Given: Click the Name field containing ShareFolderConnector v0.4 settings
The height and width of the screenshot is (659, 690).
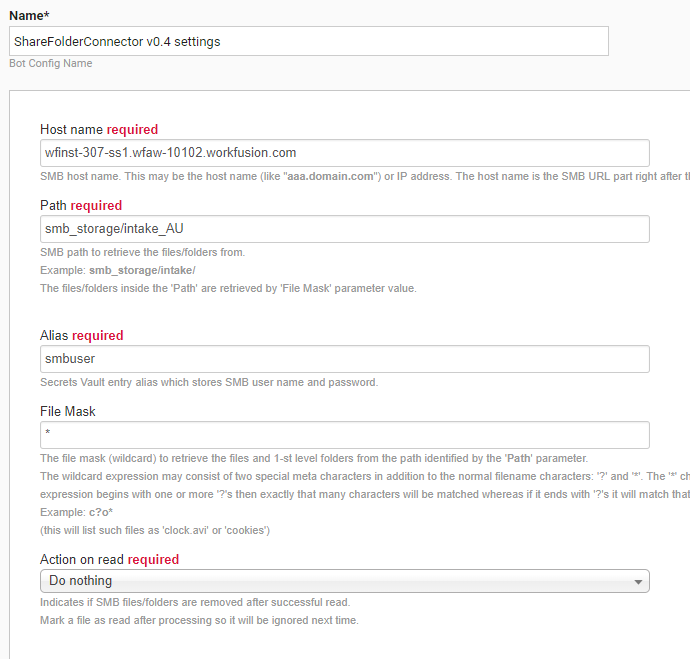Looking at the screenshot, I should point(308,41).
